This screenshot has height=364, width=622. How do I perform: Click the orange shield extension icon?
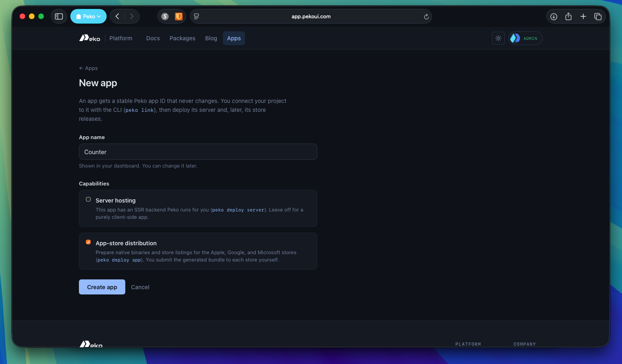(179, 16)
